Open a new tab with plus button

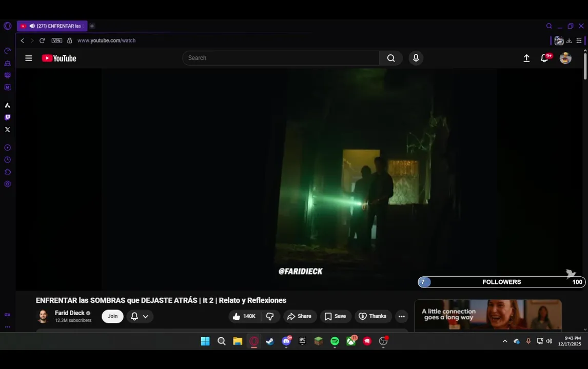92,26
